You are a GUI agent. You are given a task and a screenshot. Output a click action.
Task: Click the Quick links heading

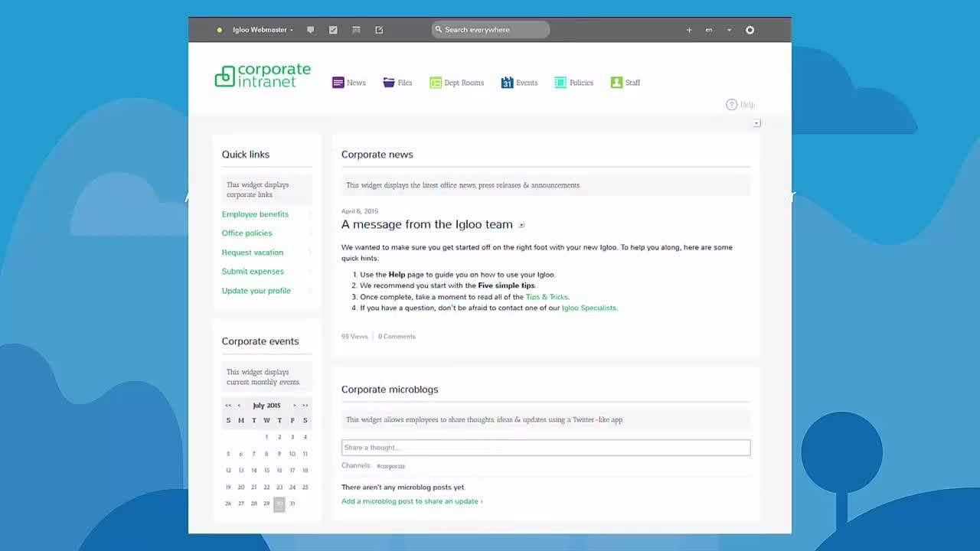pos(246,155)
